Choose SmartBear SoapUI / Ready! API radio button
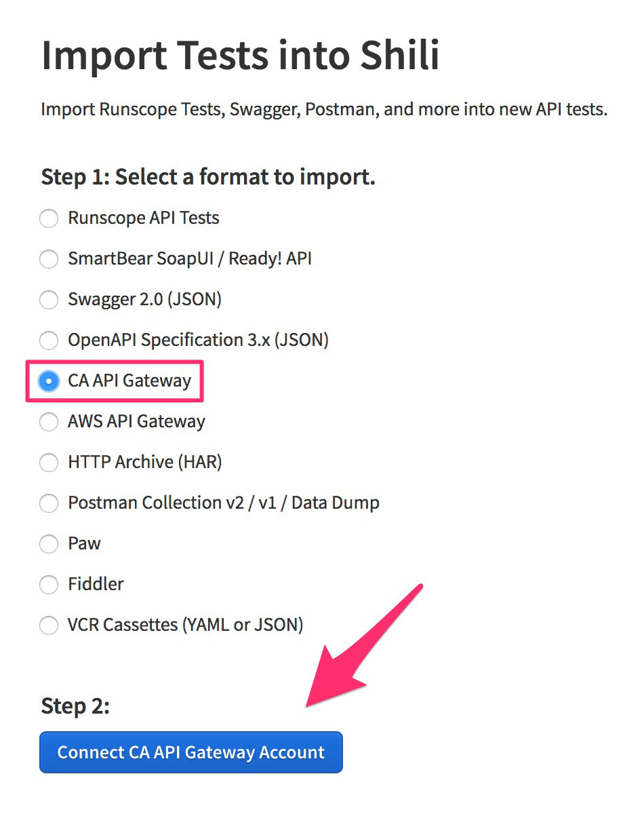The height and width of the screenshot is (814, 644). (x=49, y=260)
